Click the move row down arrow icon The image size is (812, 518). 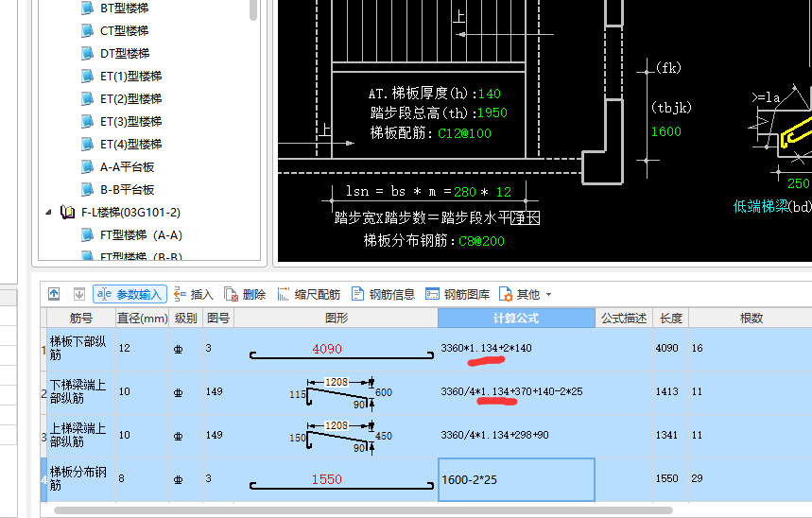(x=79, y=294)
